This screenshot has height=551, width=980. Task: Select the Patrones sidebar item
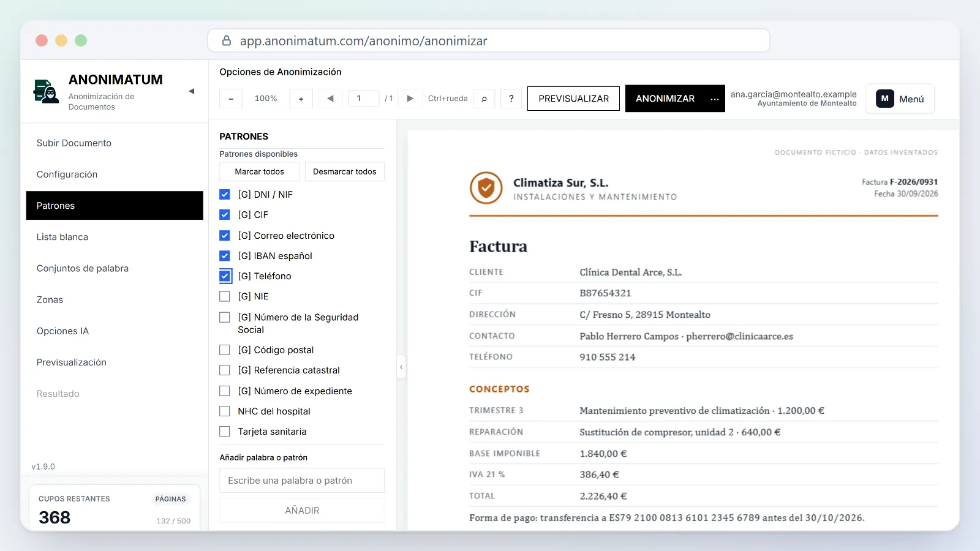tap(115, 206)
